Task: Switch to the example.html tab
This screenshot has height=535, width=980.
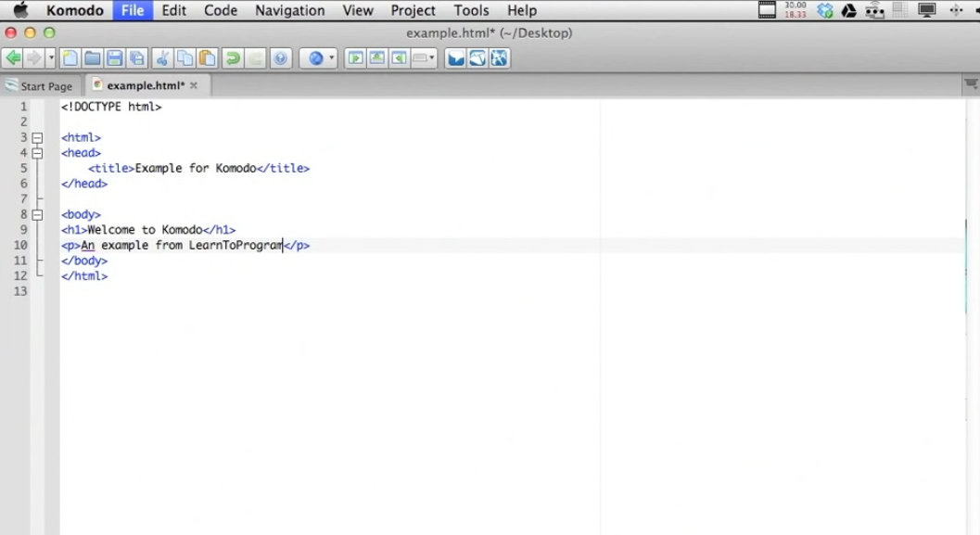Action: tap(145, 85)
